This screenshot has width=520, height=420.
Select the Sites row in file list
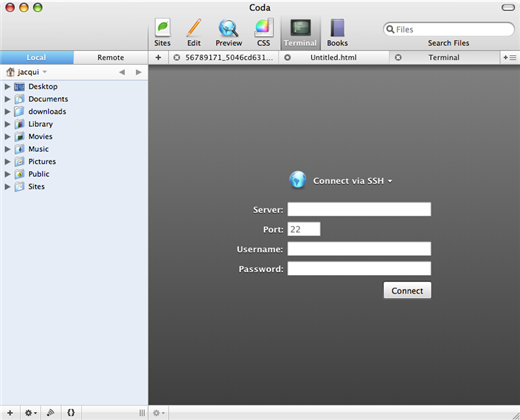click(74, 187)
